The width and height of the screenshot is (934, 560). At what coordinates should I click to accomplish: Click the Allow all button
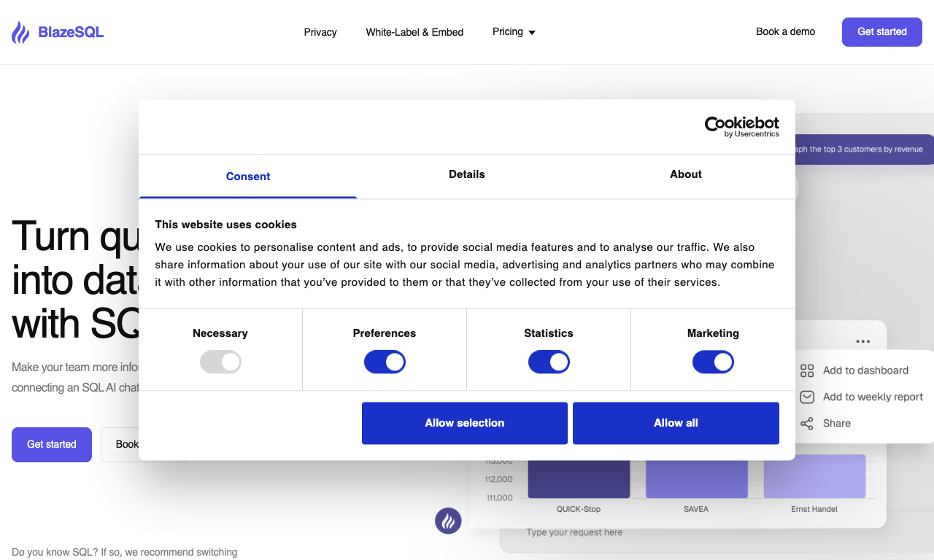(676, 423)
